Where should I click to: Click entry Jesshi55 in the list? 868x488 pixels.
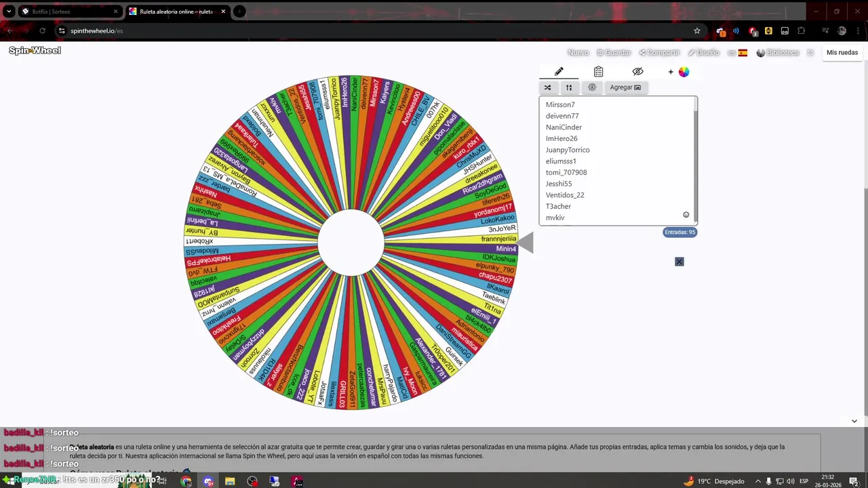[x=559, y=184]
